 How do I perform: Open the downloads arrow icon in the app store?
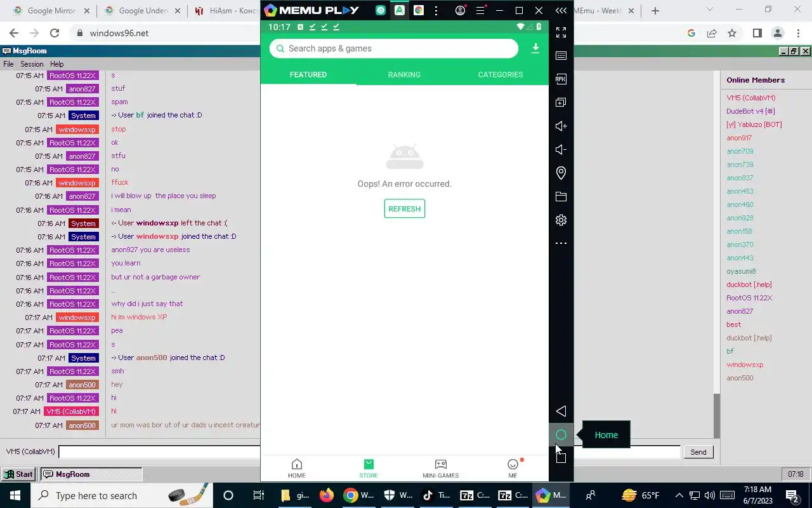coord(535,48)
